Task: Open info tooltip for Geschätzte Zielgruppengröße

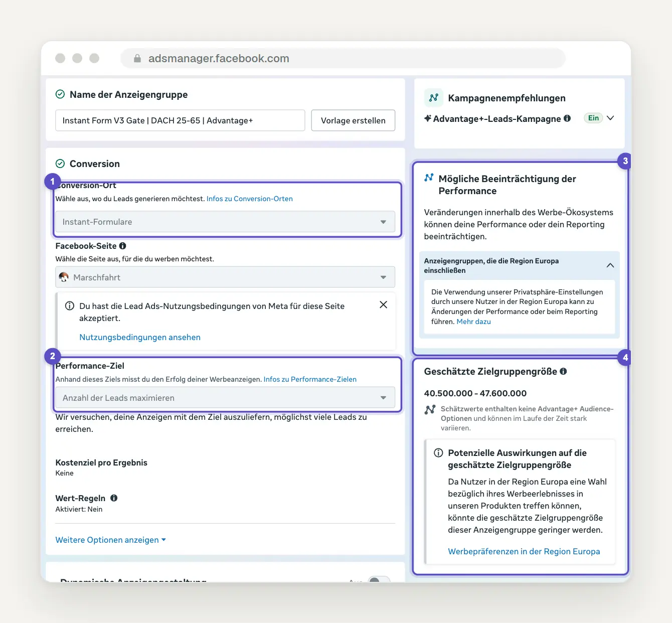Action: [563, 371]
